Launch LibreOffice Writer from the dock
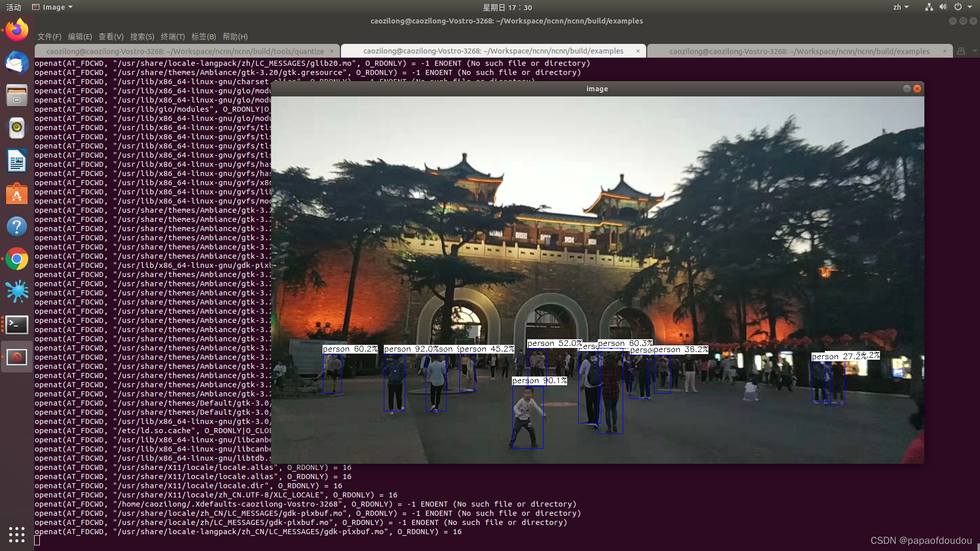This screenshot has height=551, width=980. click(17, 161)
